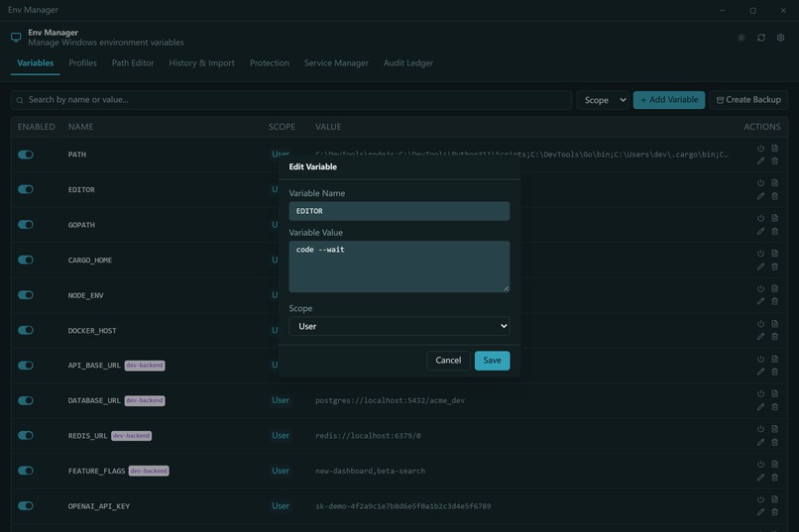
Task: Click the OPENAI_API_KEY variable name
Action: (x=99, y=506)
